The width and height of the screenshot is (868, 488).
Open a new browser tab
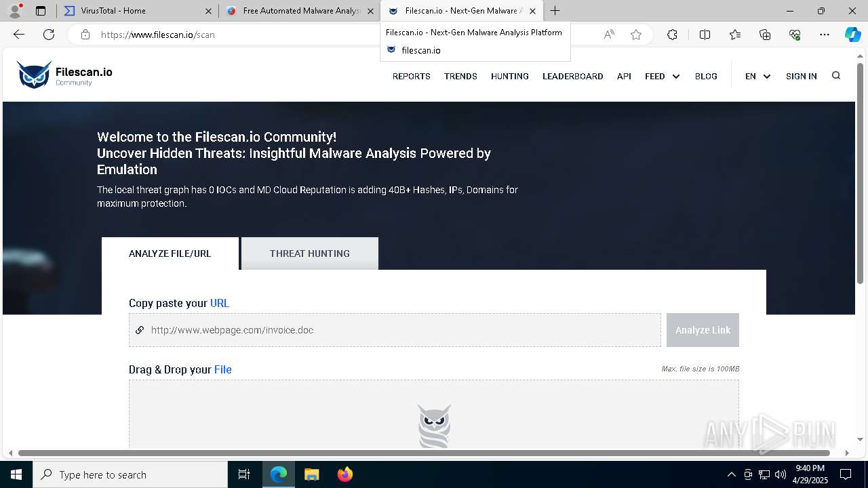click(x=555, y=11)
